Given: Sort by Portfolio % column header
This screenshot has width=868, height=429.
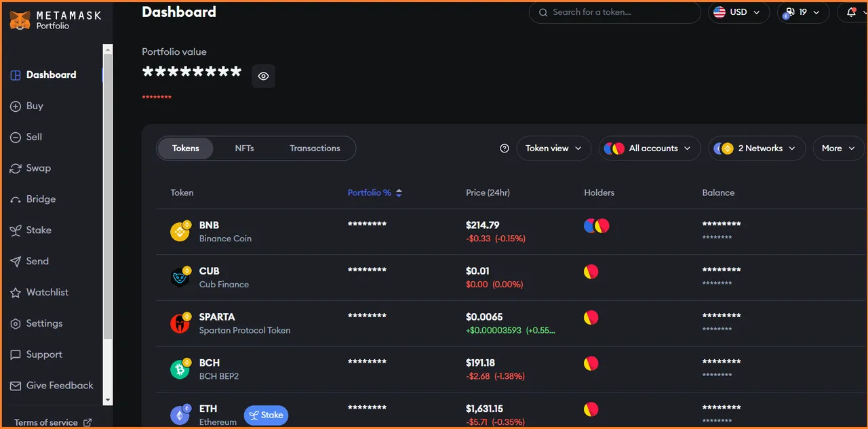Looking at the screenshot, I should [x=374, y=192].
